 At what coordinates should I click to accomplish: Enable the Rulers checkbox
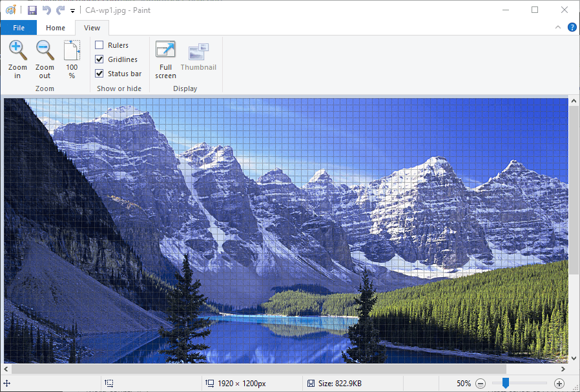[99, 45]
